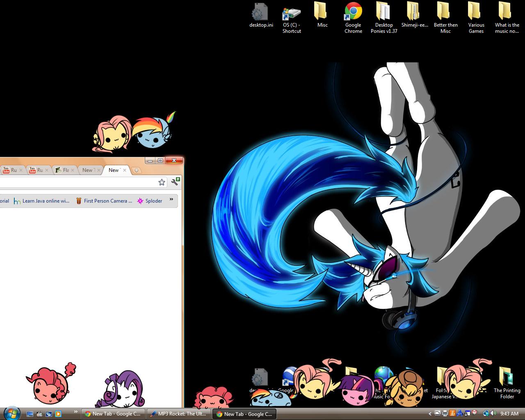The height and width of the screenshot is (420, 525).
Task: Open the Desktop Ponies v1.37 folder
Action: point(384,18)
